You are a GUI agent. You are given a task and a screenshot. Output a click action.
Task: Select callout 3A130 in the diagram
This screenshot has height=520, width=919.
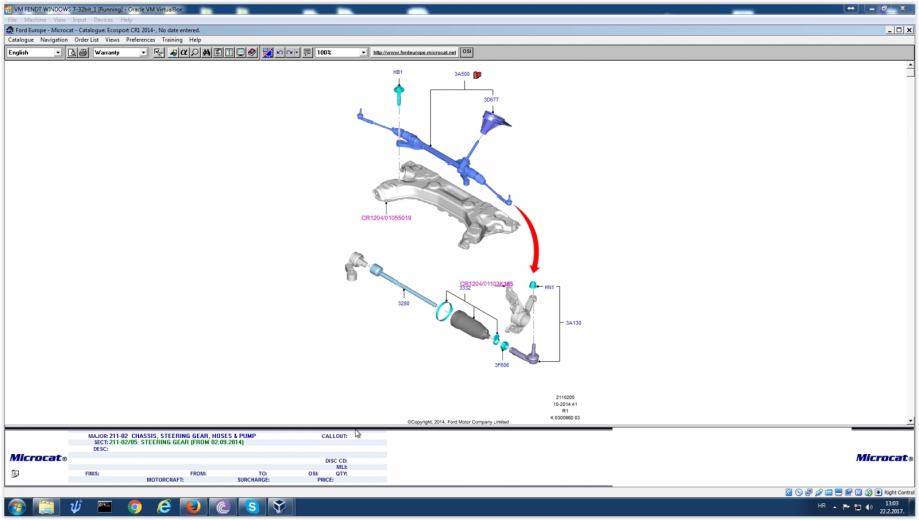click(x=573, y=322)
